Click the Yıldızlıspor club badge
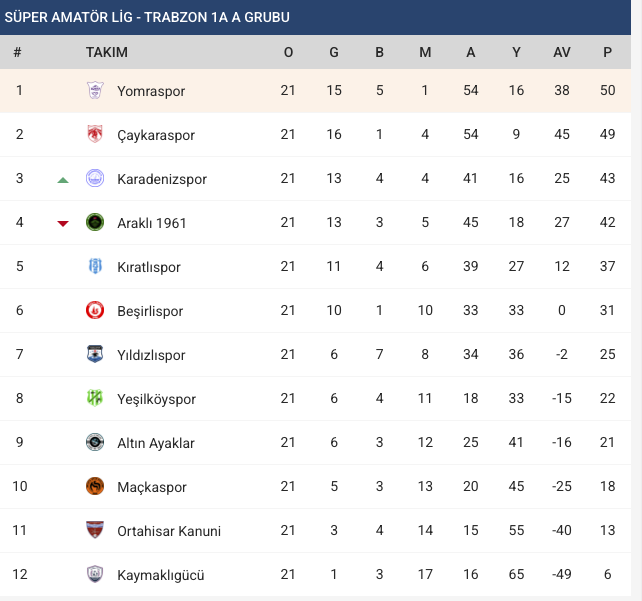 click(x=95, y=355)
